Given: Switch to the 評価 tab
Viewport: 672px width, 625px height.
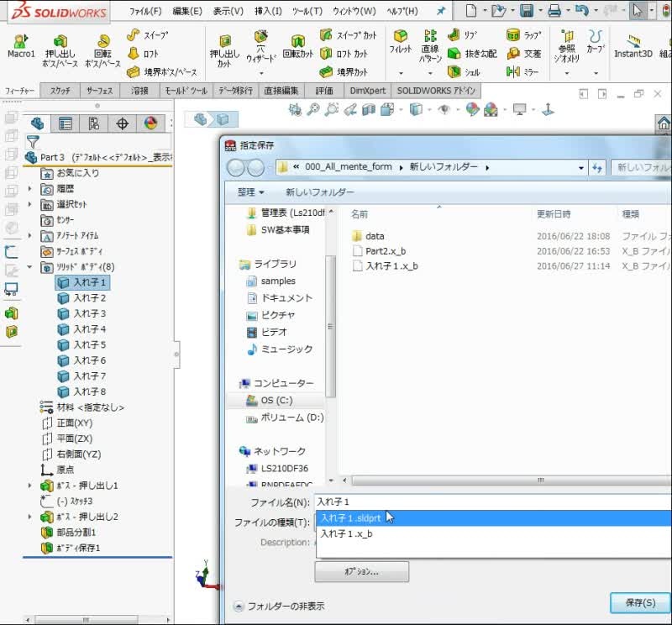Looking at the screenshot, I should click(x=324, y=91).
